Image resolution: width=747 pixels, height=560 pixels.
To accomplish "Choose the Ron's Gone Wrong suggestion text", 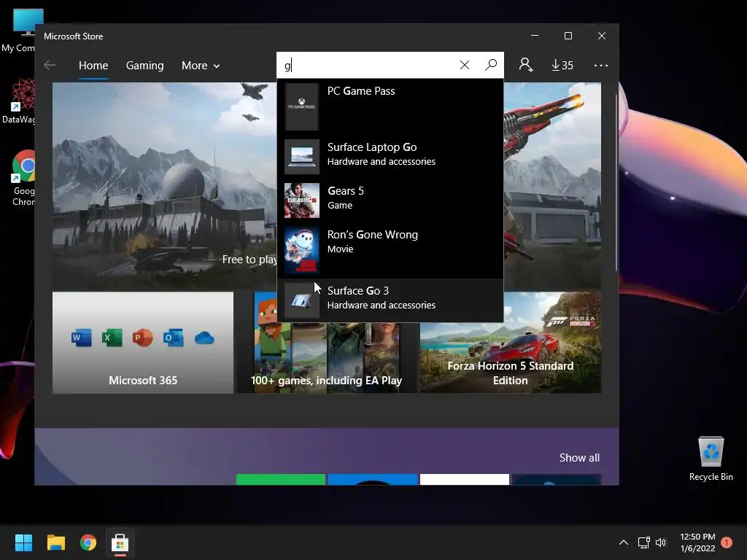I will 373,241.
